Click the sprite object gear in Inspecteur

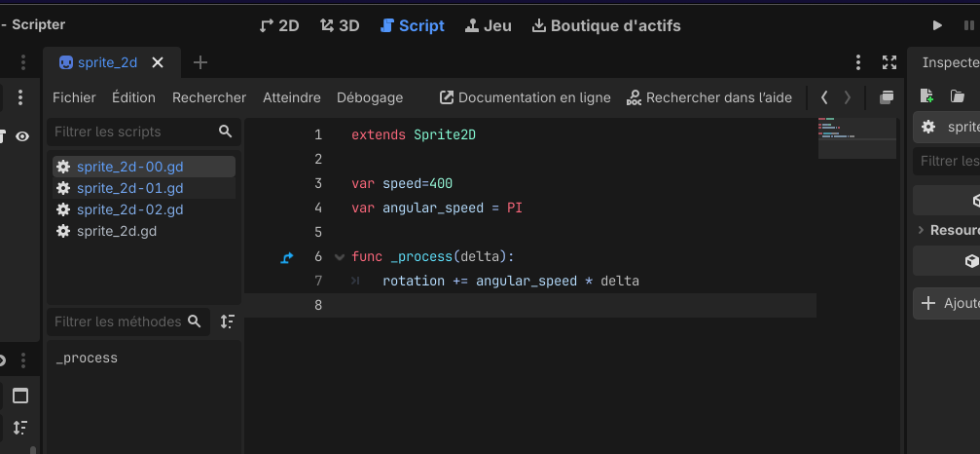(928, 127)
